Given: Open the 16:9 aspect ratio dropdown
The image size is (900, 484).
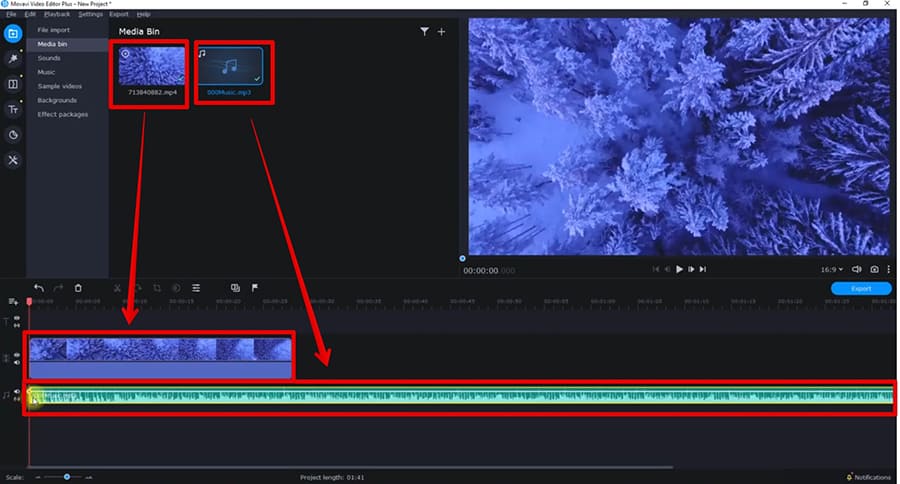Looking at the screenshot, I should tap(832, 269).
